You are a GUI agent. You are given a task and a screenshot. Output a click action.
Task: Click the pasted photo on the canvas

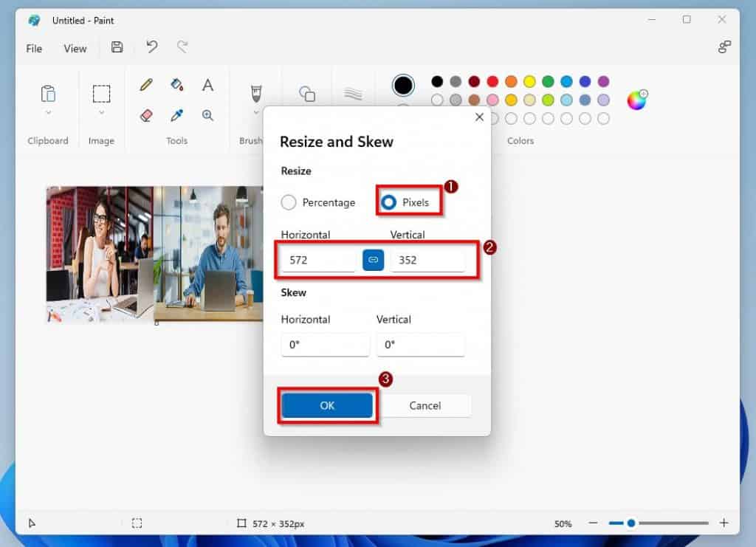(x=154, y=254)
